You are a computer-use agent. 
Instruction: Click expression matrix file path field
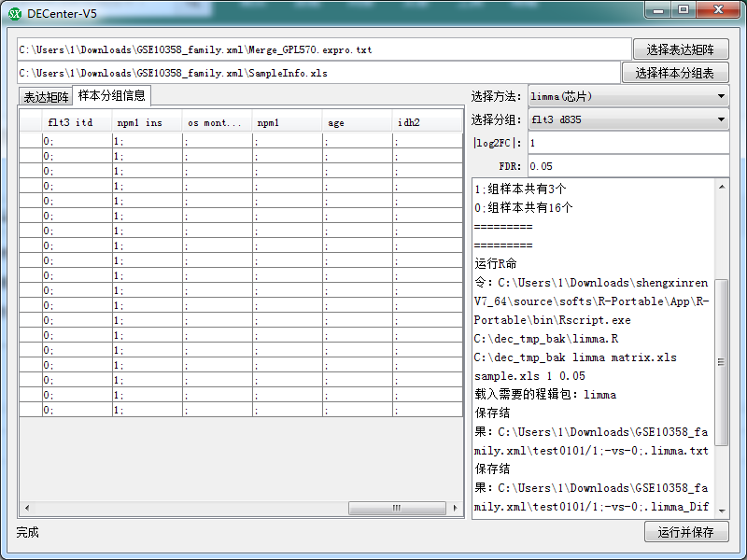(x=323, y=49)
